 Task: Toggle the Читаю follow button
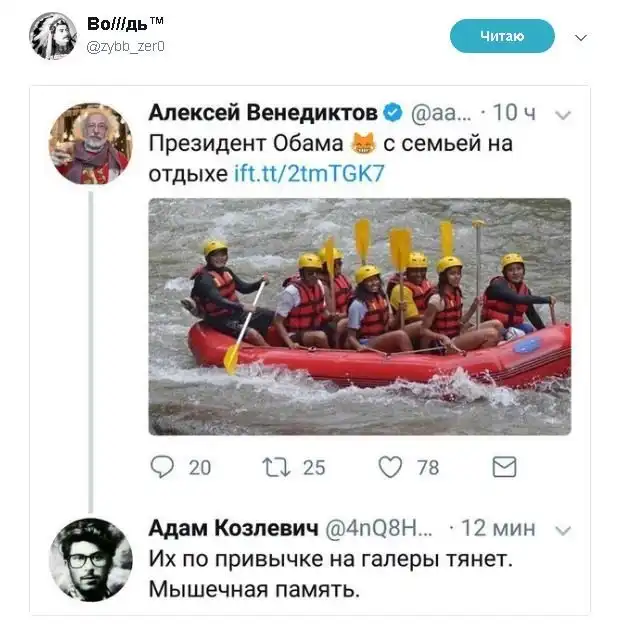point(502,36)
